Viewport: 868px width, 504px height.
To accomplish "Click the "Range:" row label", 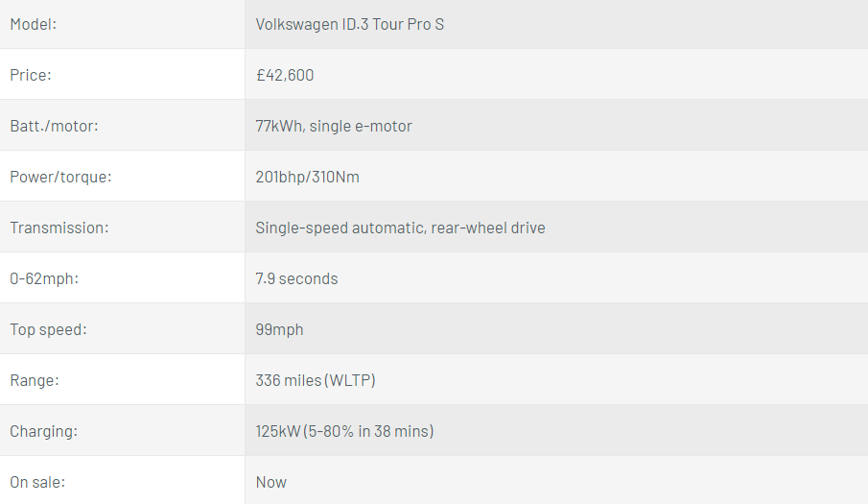I will [x=35, y=380].
